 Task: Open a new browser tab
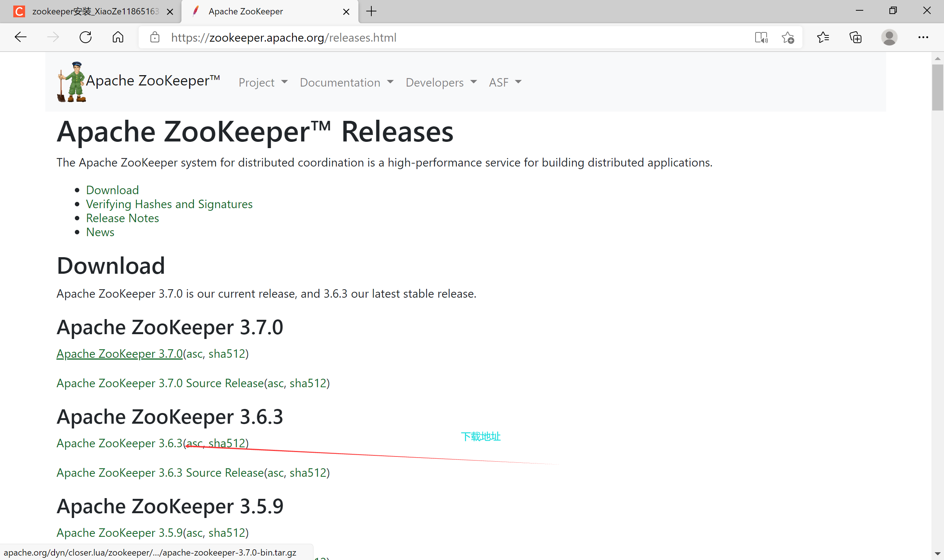[x=371, y=11]
